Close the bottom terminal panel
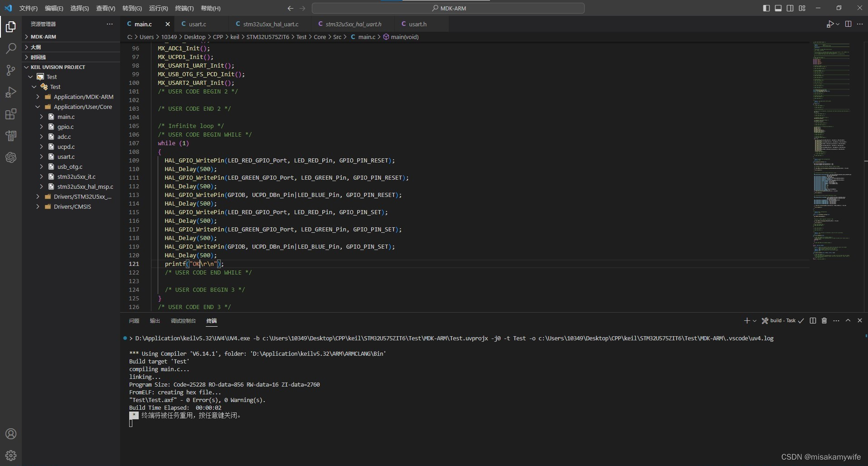The width and height of the screenshot is (868, 466). 860,321
